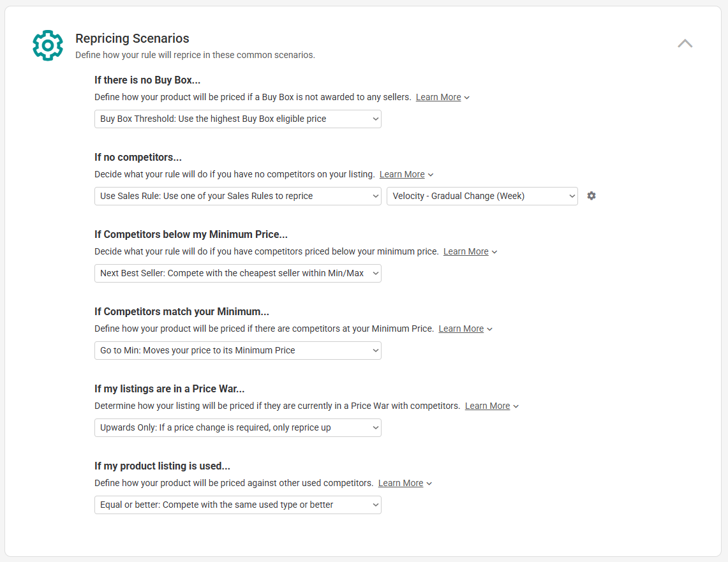Click Learn More for Competitors below Minimum Price

[466, 251]
